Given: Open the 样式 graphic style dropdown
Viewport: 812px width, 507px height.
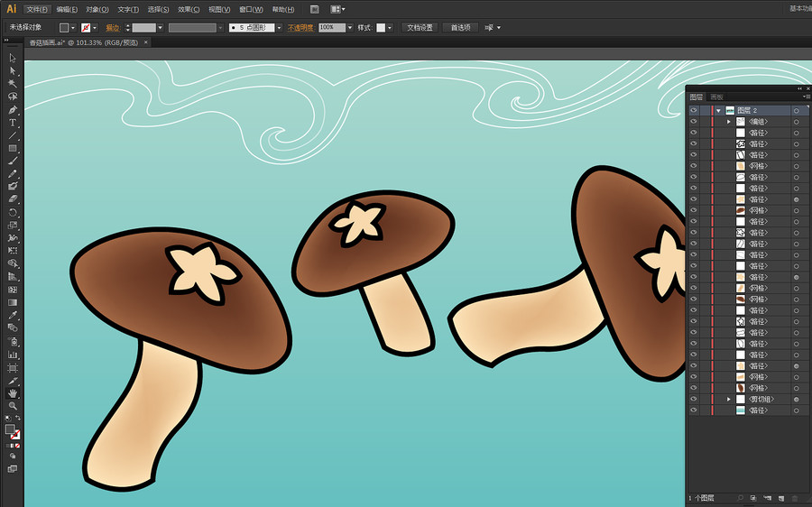Looking at the screenshot, I should 390,28.
